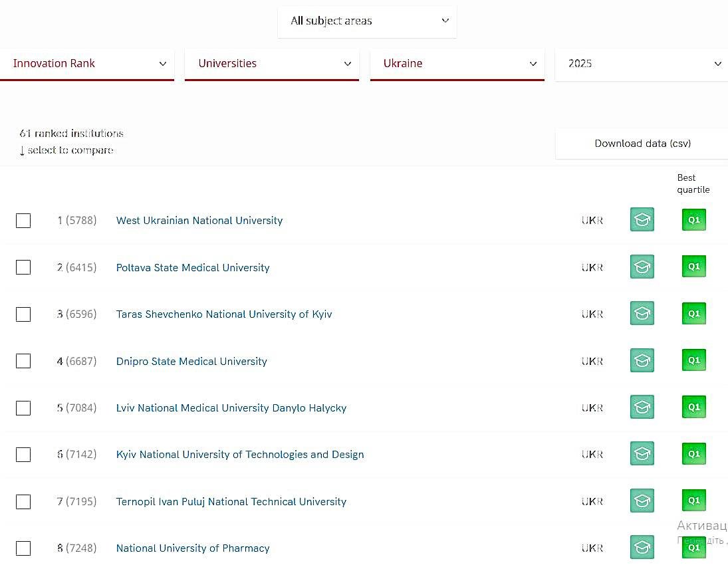The height and width of the screenshot is (573, 728).
Task: Click the graduation cap icon in the Taras Shevchenko row
Action: point(642,314)
